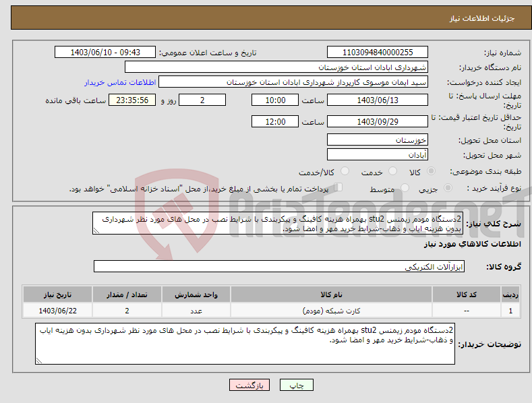Viewport: 532px width, 403px height.
Task: Click the request creator name field
Action: (x=293, y=82)
